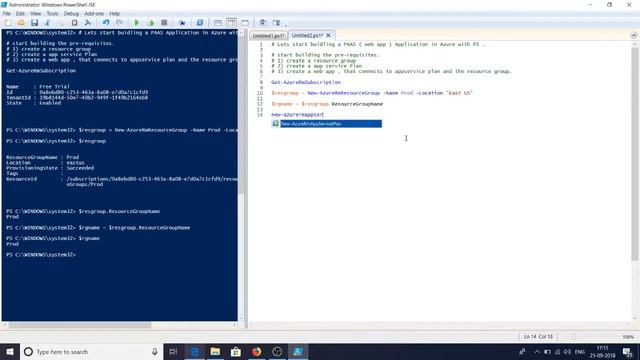Screen dimensions: 640x360
Task: Click ProvisioningState Succeeded output in console
Action: point(50,168)
